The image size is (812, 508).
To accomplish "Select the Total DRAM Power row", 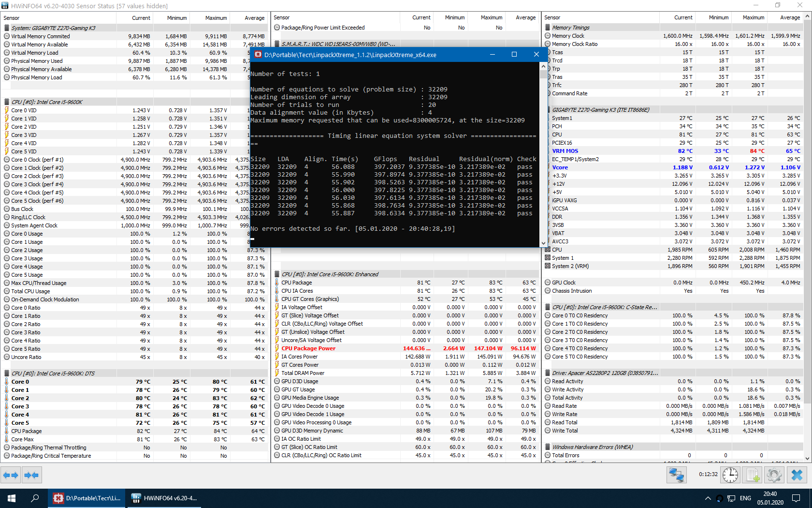I will 405,373.
